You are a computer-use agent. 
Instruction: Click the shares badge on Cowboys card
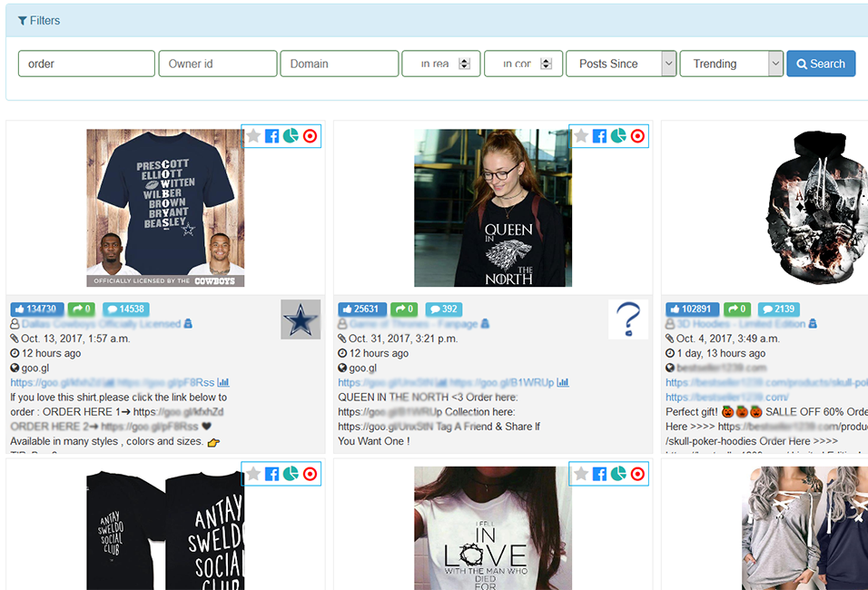pos(82,309)
